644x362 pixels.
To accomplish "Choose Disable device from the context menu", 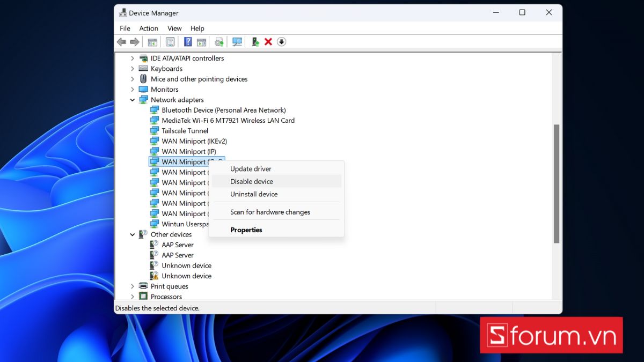I will [x=276, y=181].
